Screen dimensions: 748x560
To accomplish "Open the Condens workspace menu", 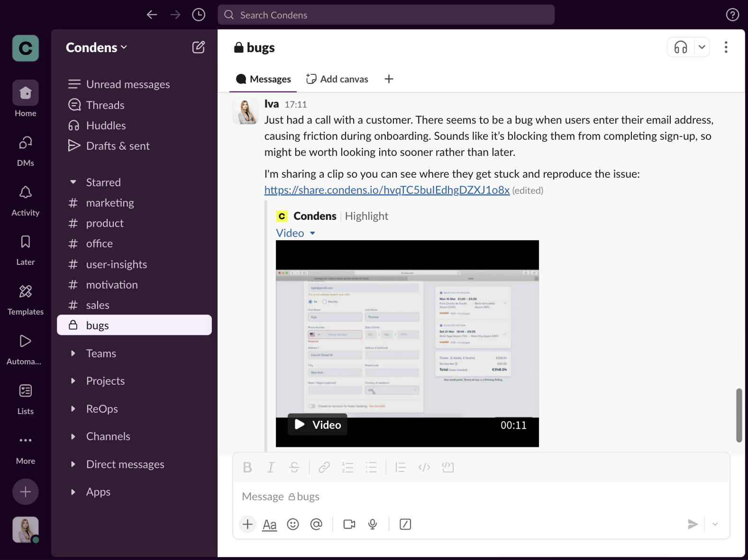I will click(96, 47).
